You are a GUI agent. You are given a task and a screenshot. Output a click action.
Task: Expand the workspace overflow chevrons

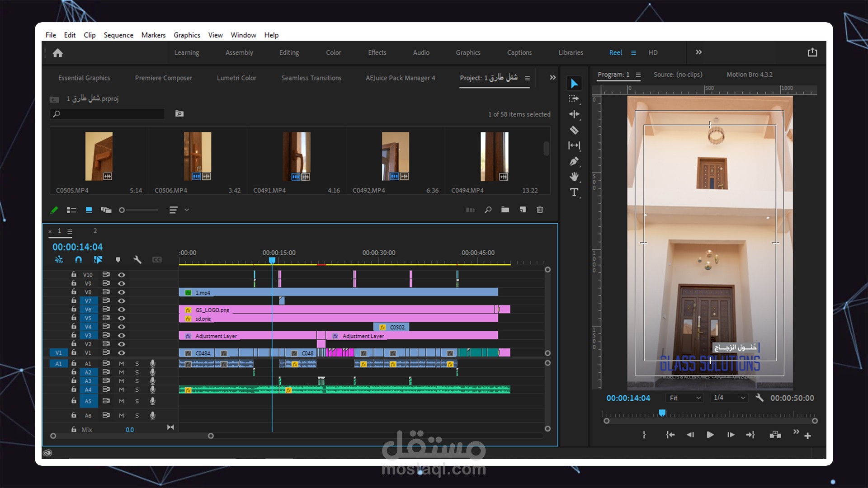[698, 52]
